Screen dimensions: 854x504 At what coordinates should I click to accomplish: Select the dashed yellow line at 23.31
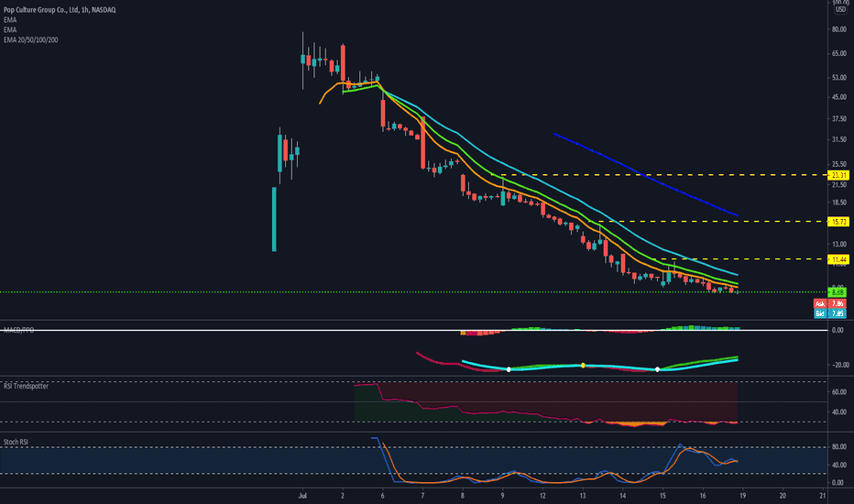click(659, 175)
